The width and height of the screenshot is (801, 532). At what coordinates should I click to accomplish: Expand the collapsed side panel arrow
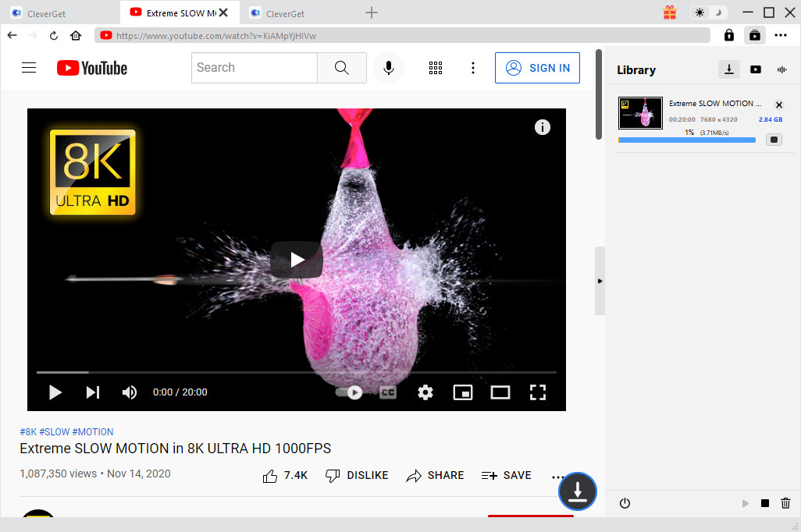tap(600, 281)
